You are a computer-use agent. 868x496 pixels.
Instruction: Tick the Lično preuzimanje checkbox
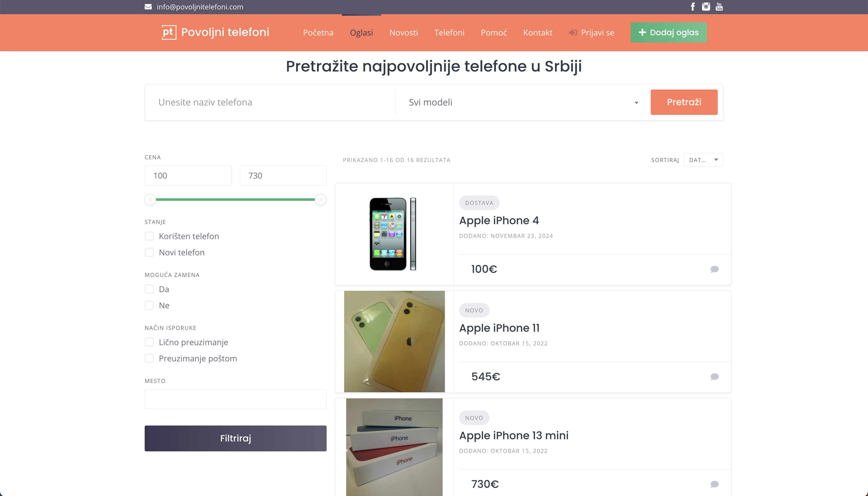(x=149, y=342)
